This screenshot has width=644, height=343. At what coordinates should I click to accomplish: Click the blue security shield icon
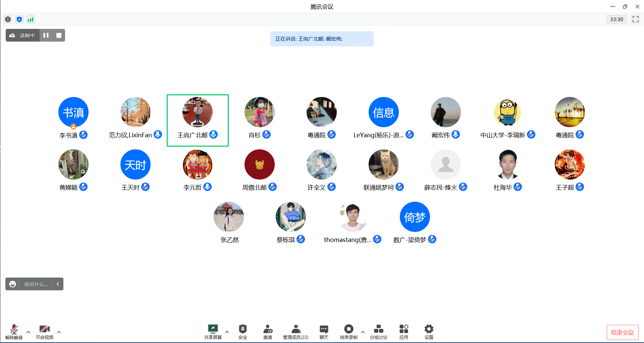click(19, 19)
